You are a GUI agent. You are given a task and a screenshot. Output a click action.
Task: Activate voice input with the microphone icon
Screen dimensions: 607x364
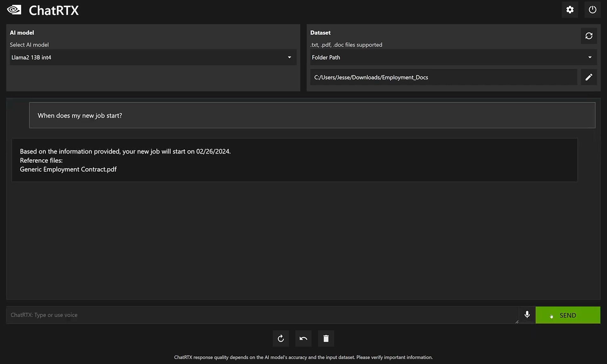pyautogui.click(x=527, y=315)
